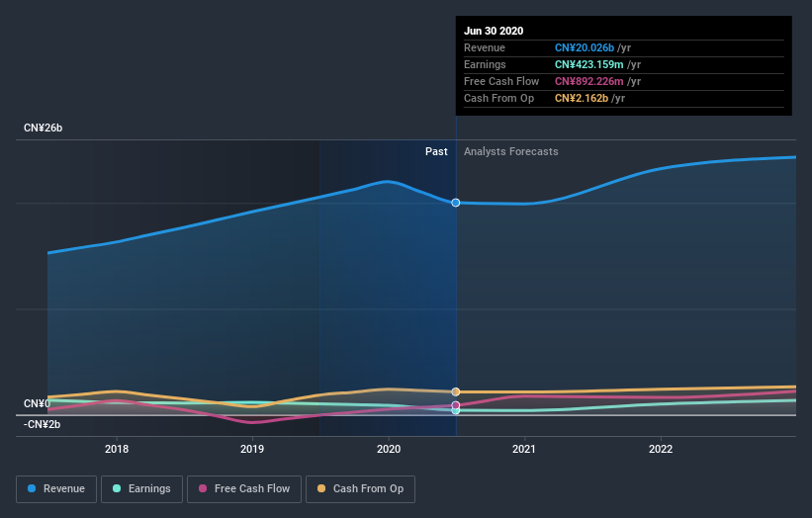The height and width of the screenshot is (518, 812).
Task: Toggle the Free Cash Flow legend button
Action: point(244,489)
